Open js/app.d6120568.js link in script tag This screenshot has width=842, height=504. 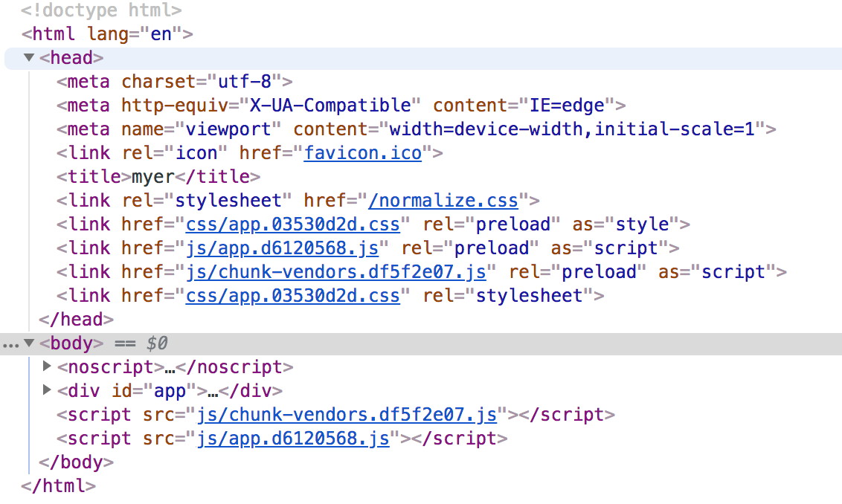292,439
